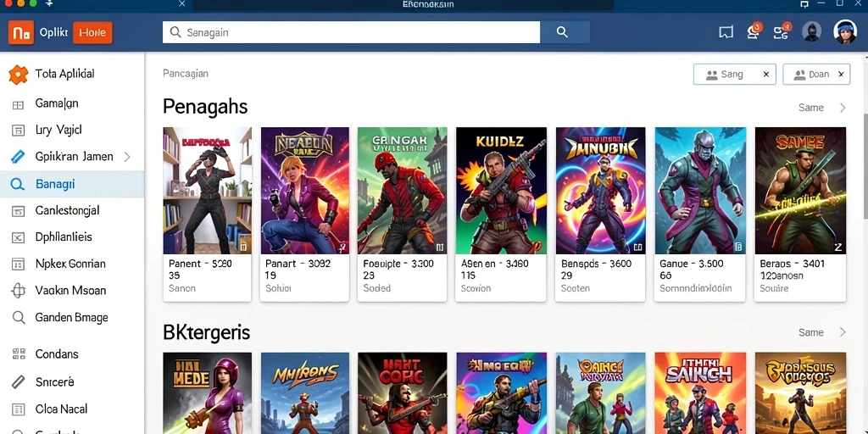The image size is (868, 434).
Task: Click the Agen en - 3,460 title
Action: click(495, 264)
